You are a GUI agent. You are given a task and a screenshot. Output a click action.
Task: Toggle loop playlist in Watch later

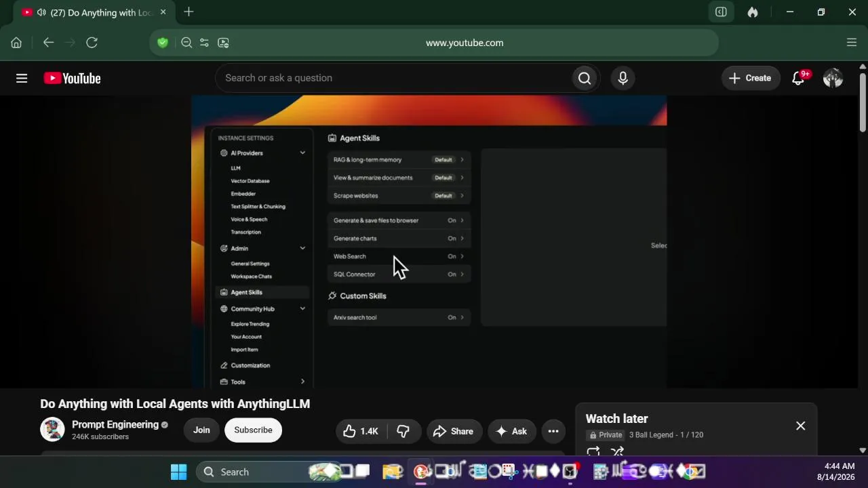point(593,451)
